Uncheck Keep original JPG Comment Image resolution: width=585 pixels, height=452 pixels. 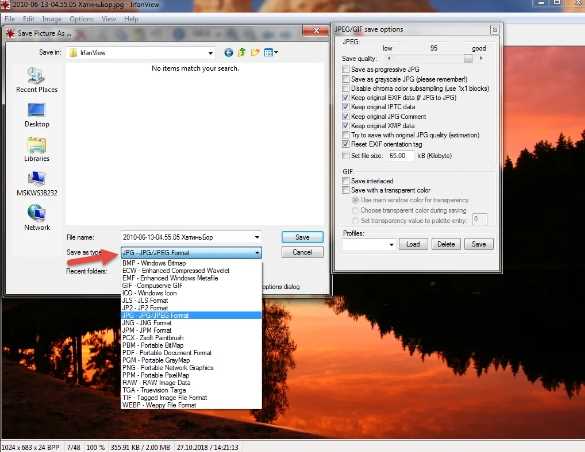point(346,116)
